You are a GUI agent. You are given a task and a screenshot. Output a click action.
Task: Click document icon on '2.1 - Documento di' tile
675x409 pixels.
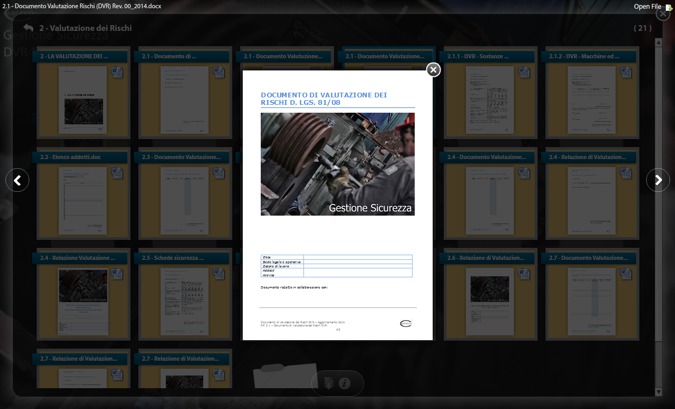point(219,73)
